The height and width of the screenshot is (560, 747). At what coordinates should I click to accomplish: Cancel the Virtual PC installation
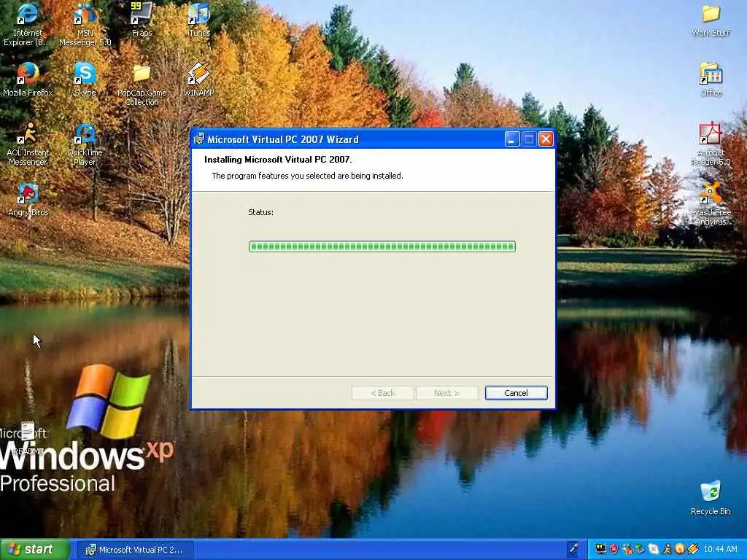click(x=516, y=393)
